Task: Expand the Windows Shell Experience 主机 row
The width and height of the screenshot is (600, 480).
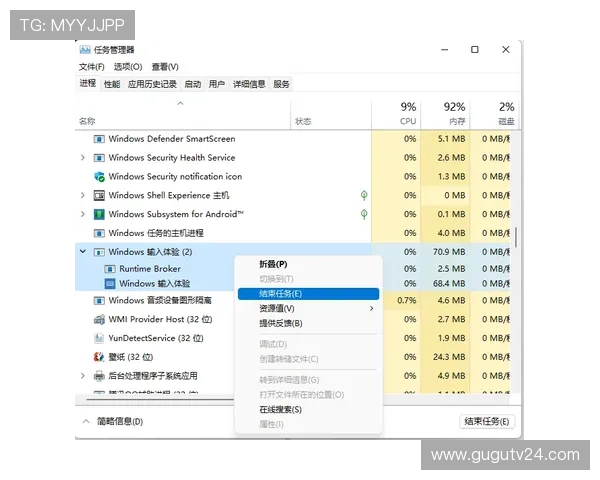Action: pos(83,196)
